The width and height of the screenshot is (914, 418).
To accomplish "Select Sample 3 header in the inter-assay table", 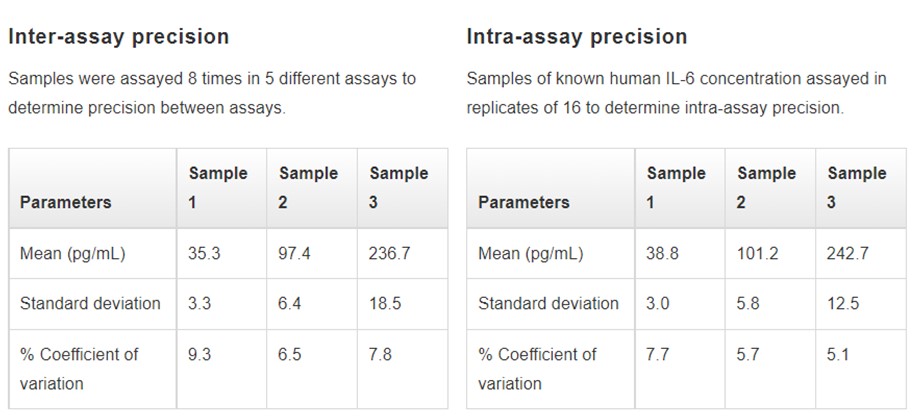I will click(x=398, y=187).
